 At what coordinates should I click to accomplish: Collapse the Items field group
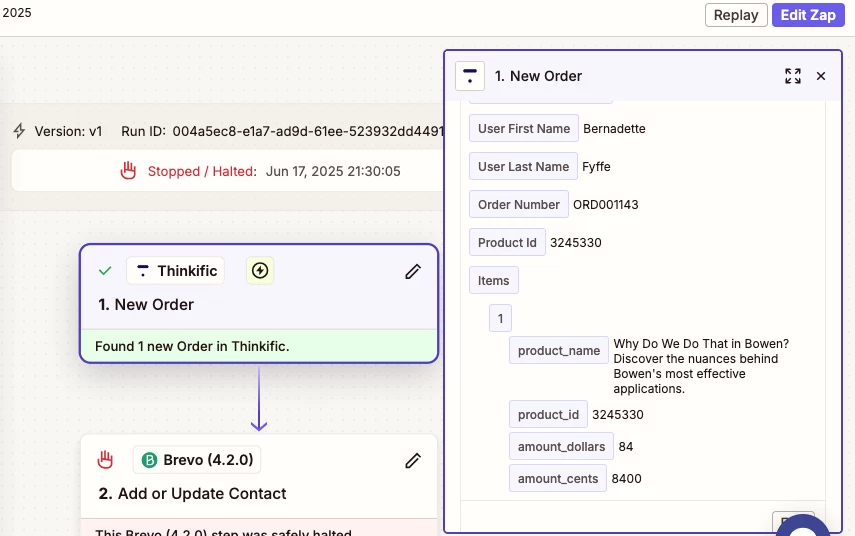point(493,280)
